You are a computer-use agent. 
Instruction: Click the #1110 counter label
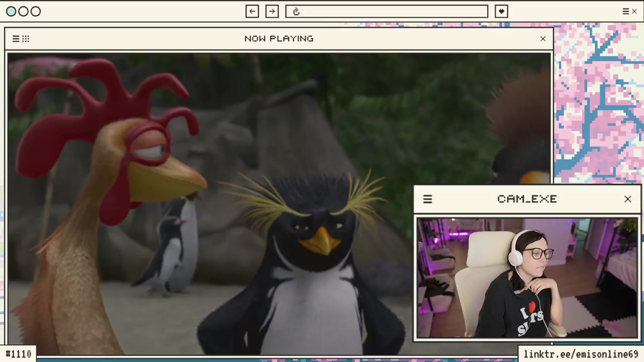click(x=18, y=354)
